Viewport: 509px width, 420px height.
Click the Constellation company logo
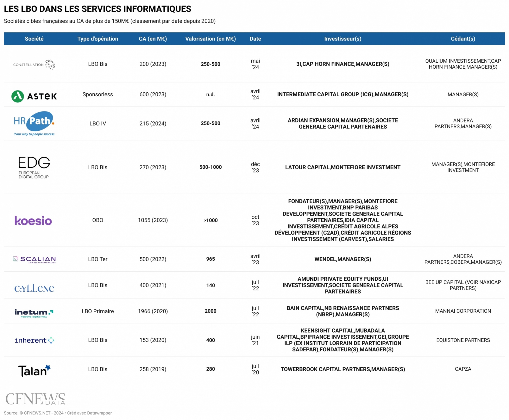tap(34, 64)
